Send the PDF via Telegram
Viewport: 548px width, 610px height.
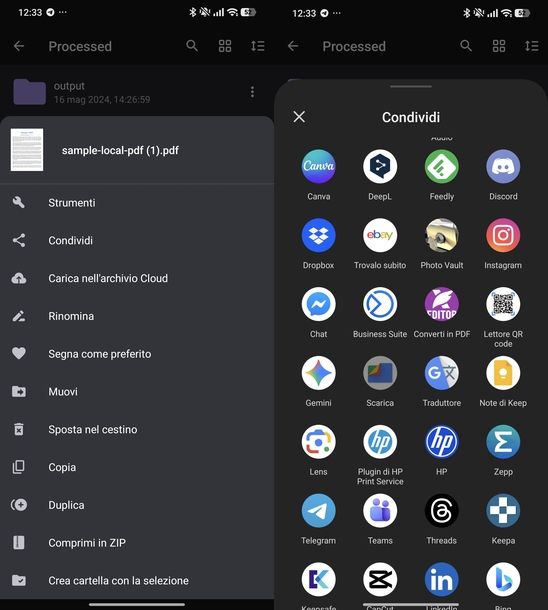pyautogui.click(x=319, y=511)
